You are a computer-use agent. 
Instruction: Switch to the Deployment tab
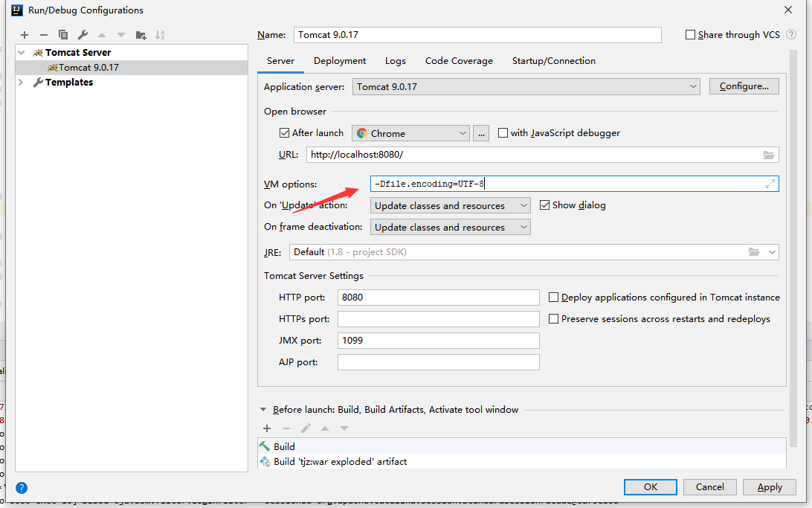coord(340,61)
